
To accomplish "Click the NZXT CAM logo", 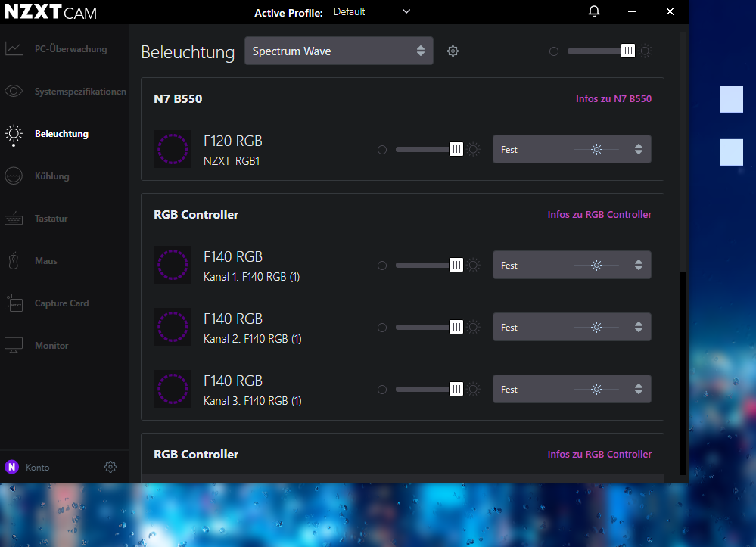I will click(x=50, y=11).
